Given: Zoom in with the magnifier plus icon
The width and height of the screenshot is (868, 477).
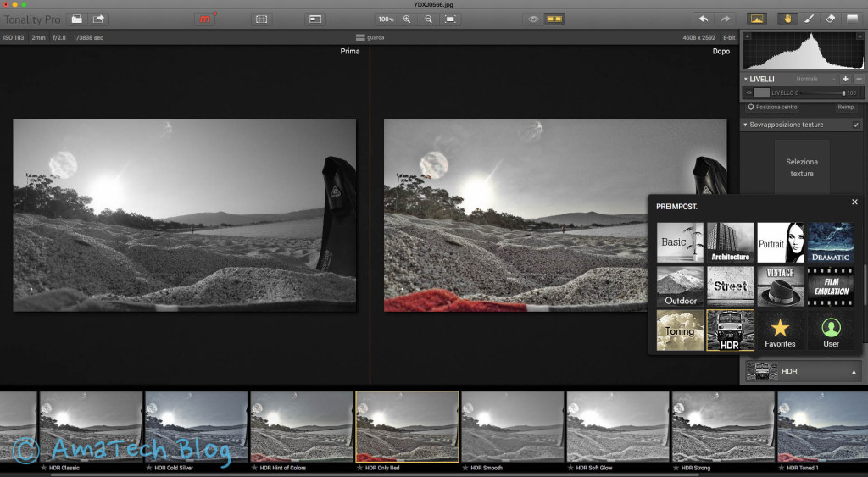Looking at the screenshot, I should coord(407,19).
